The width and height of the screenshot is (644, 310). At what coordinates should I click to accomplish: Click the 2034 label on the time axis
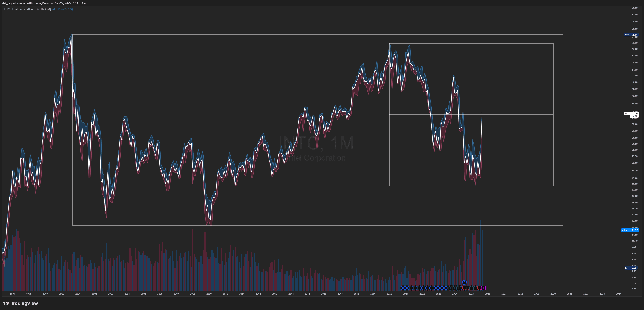[619, 294]
